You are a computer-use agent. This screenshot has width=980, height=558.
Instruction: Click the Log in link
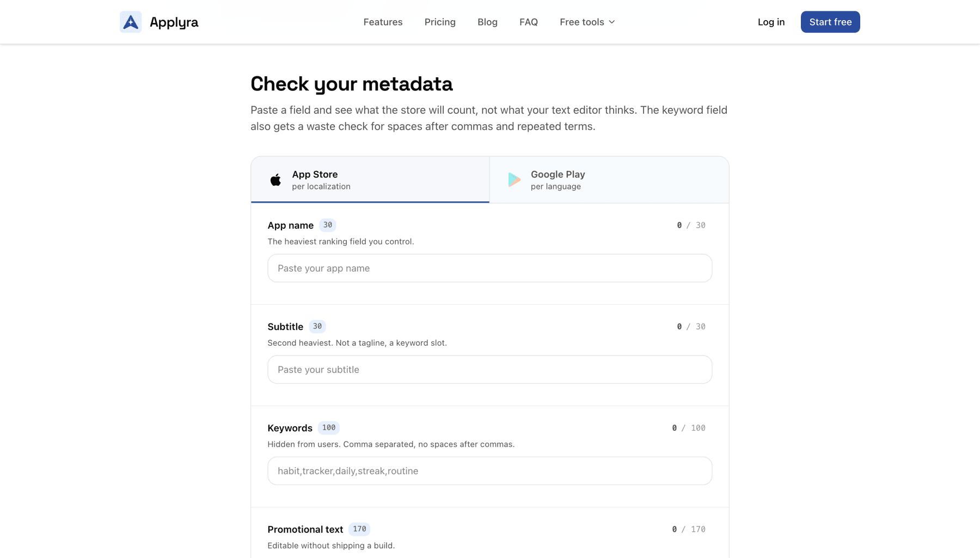(771, 22)
